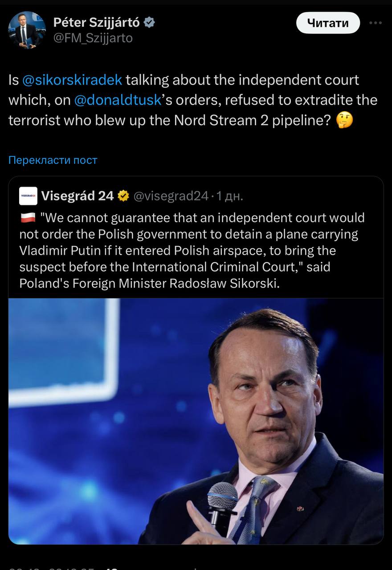Tap Péter Szijjártó's profile avatar
The image size is (392, 570).
tap(27, 29)
